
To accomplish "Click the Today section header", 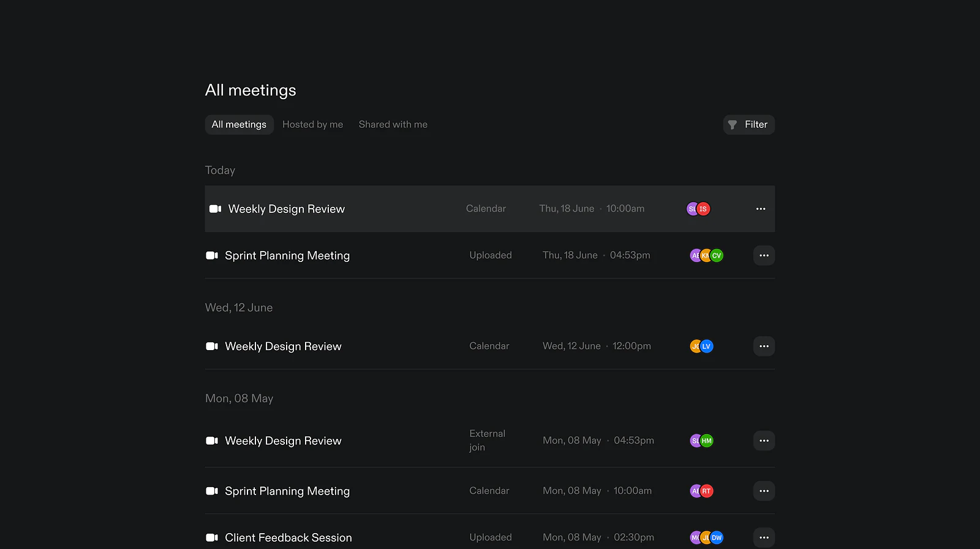I will [x=220, y=170].
